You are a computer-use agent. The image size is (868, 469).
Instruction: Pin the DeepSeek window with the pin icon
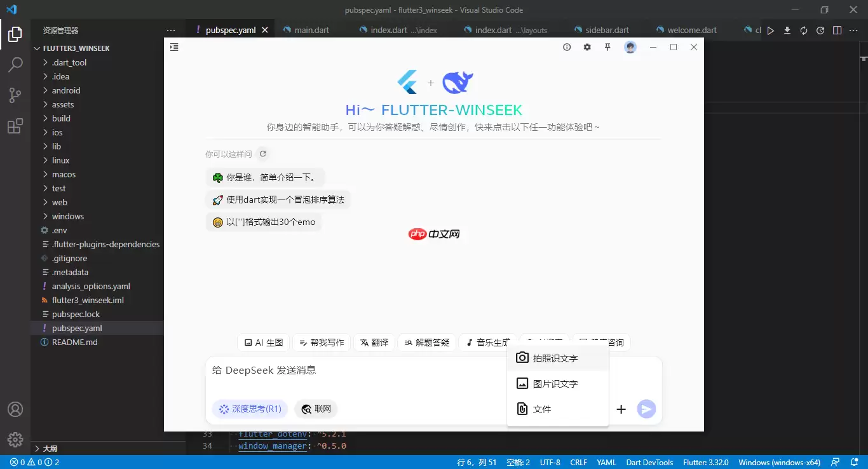pos(607,47)
